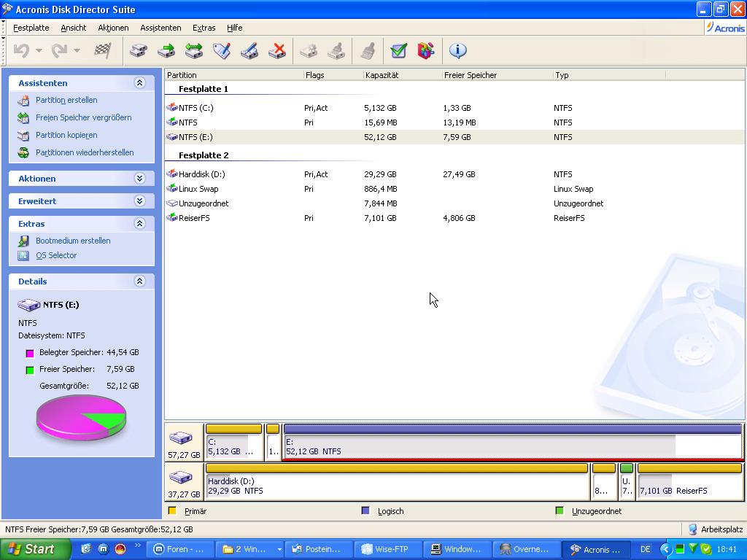
Task: Select the Harddisk (D:) partition row
Action: 455,174
